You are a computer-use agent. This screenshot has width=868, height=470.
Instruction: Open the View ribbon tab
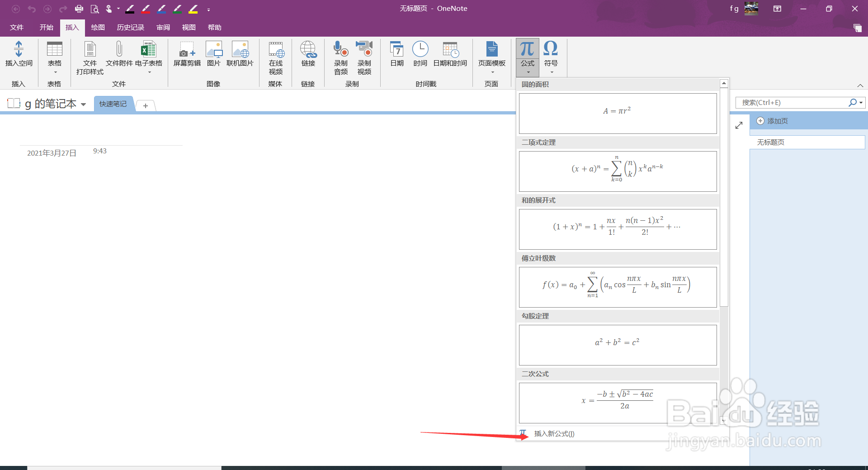pyautogui.click(x=189, y=28)
